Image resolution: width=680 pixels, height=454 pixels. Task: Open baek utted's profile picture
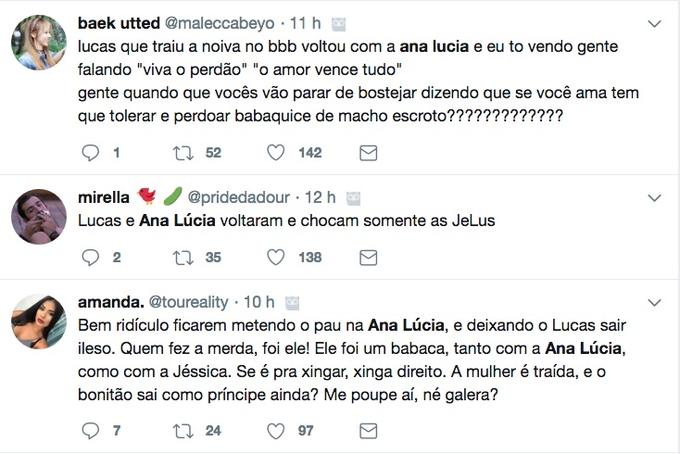click(39, 42)
